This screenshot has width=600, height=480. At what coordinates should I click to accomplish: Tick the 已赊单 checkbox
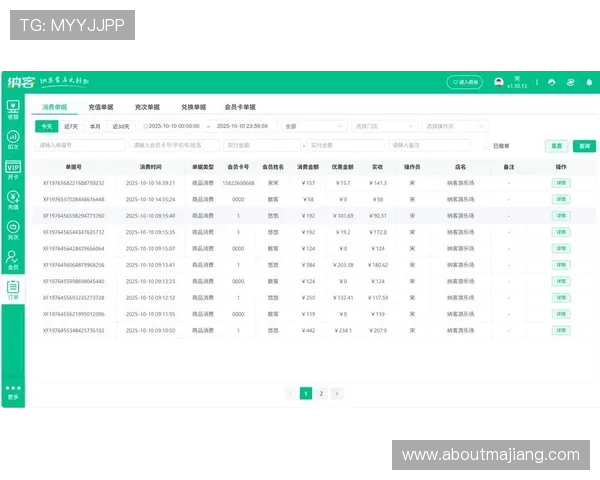pyautogui.click(x=487, y=145)
